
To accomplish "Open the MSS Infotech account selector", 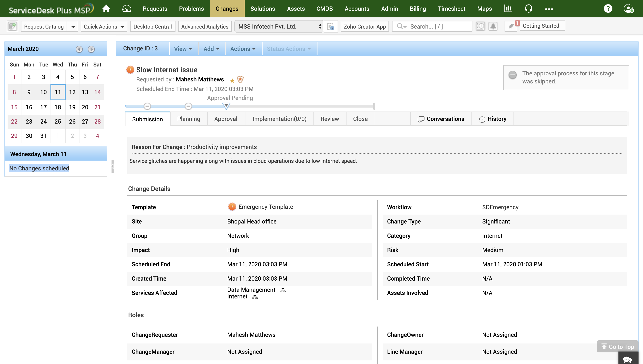I will (279, 27).
